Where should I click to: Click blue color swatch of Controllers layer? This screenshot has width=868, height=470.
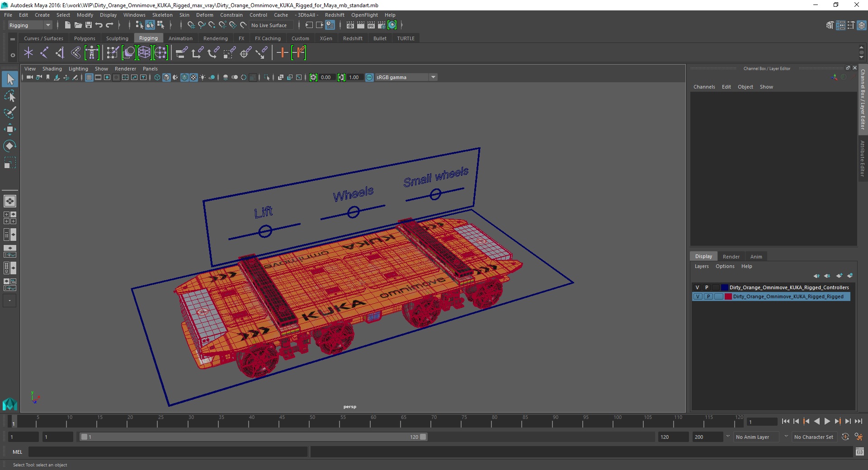[x=725, y=287]
